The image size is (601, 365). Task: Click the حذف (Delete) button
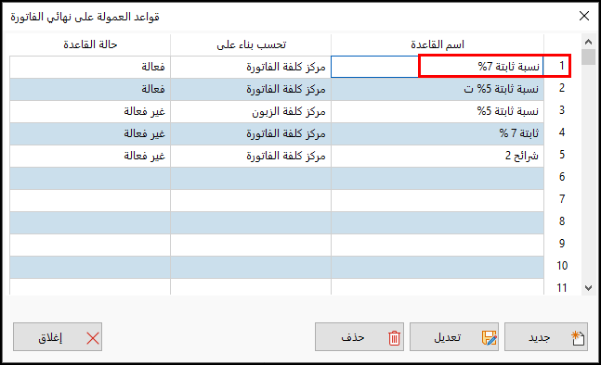click(360, 337)
